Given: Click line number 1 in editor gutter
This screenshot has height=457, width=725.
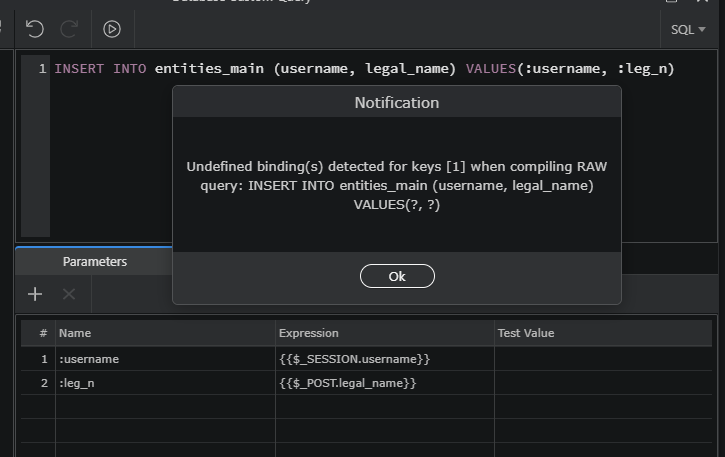Looking at the screenshot, I should pyautogui.click(x=42, y=69).
